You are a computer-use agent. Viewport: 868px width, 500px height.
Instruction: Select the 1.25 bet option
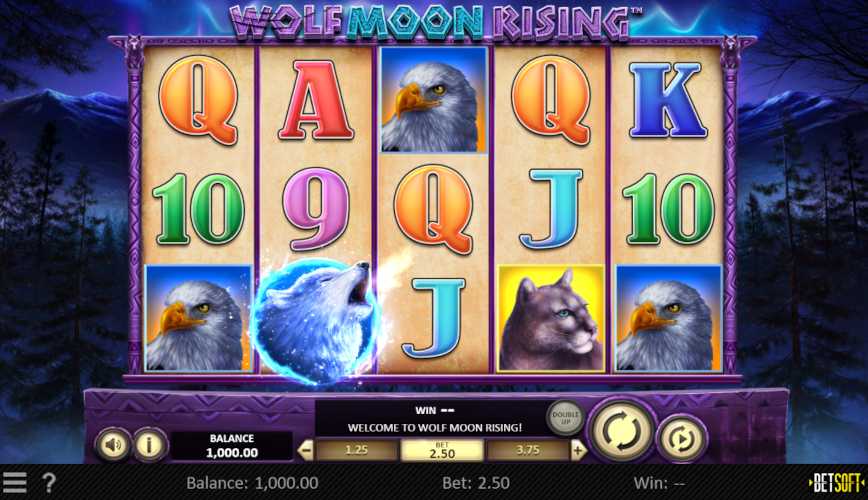[356, 450]
